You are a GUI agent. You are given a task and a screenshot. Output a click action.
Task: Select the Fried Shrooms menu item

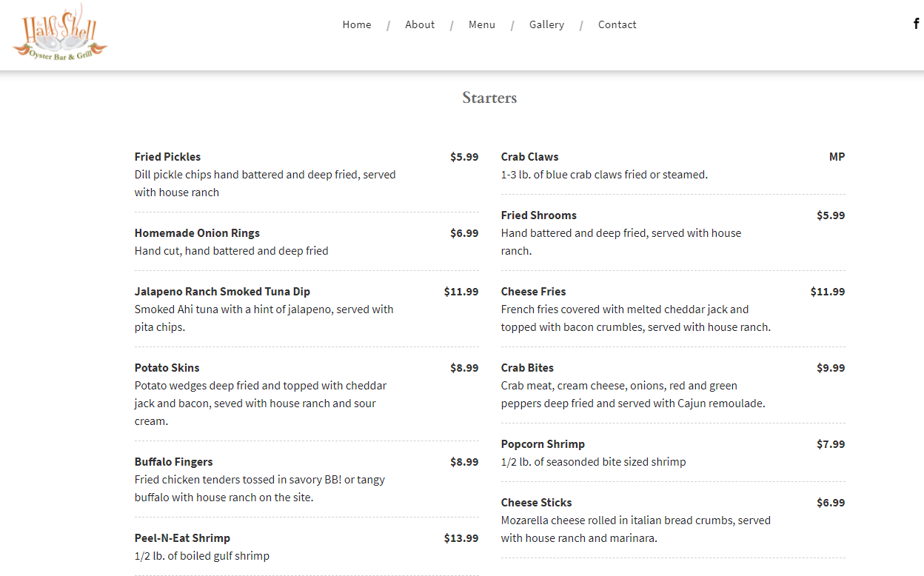[538, 215]
